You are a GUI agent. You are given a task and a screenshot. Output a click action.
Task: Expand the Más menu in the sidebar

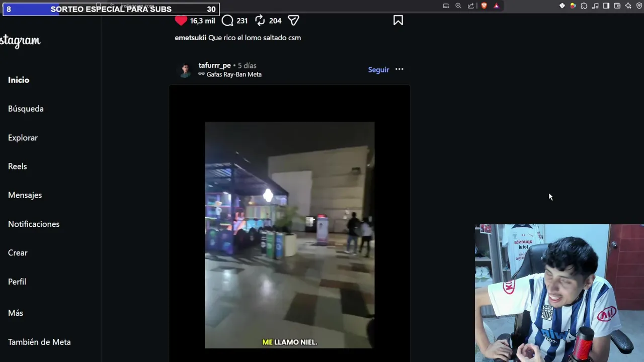[16, 313]
